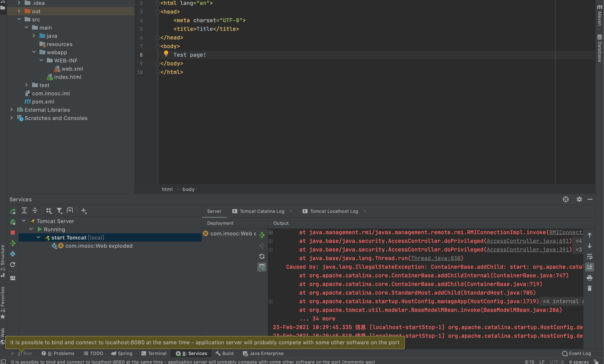This screenshot has height=364, width=604.
Task: Open the TODO tool window
Action: [x=93, y=353]
